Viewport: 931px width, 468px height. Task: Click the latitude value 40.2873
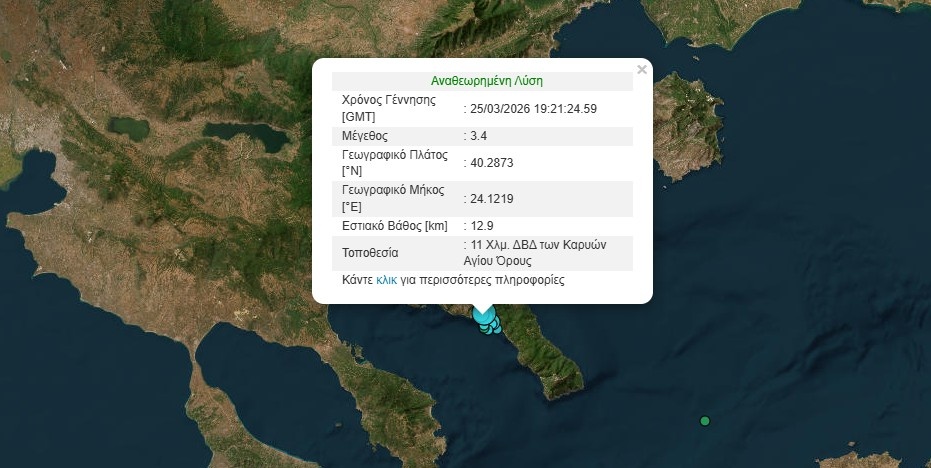pos(491,162)
